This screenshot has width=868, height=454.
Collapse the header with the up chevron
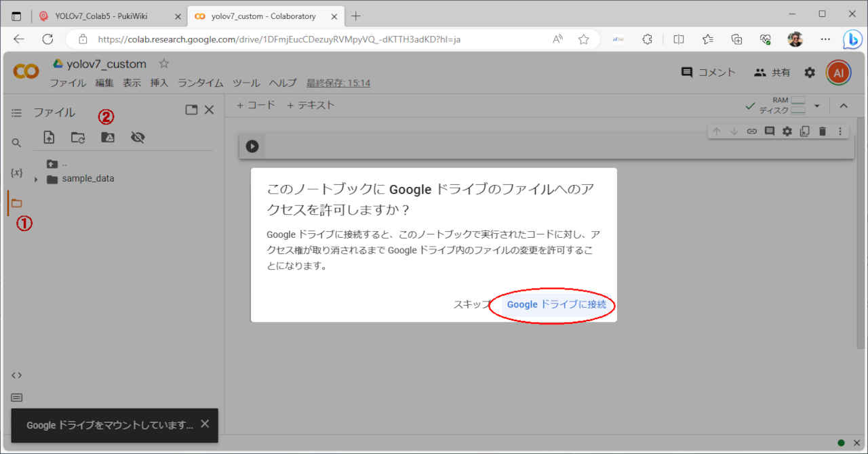click(x=844, y=106)
